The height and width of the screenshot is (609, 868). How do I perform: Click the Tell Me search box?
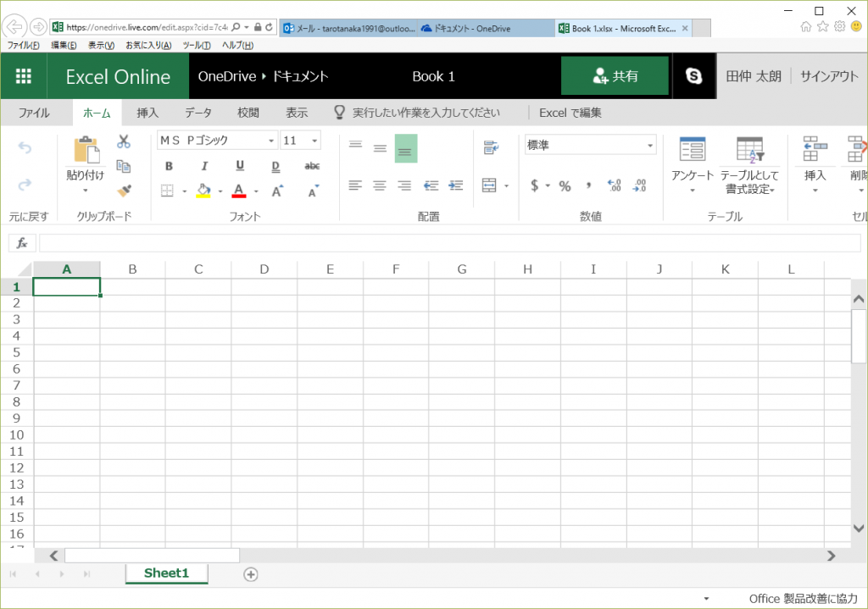coord(426,113)
